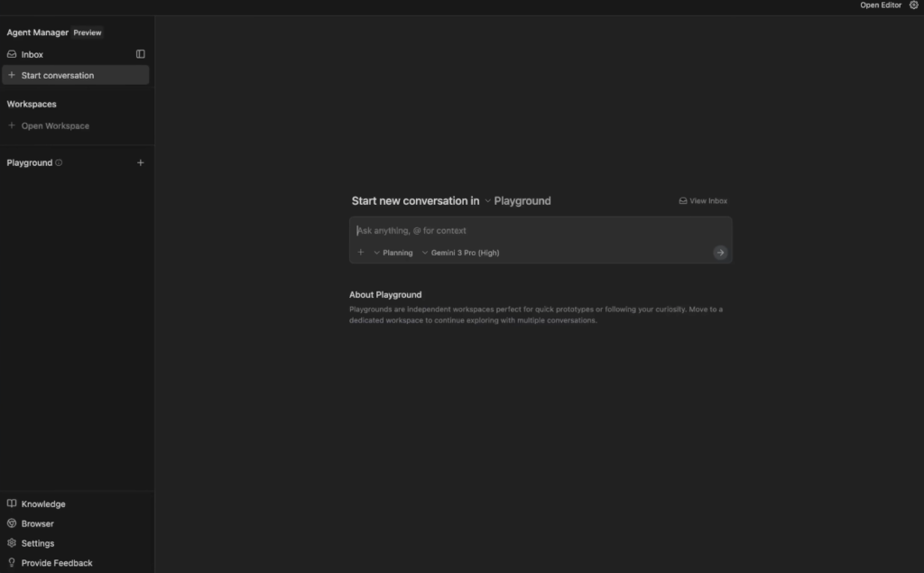This screenshot has width=924, height=573.
Task: Click the plus icon in the Playground sidebar row
Action: (x=140, y=163)
